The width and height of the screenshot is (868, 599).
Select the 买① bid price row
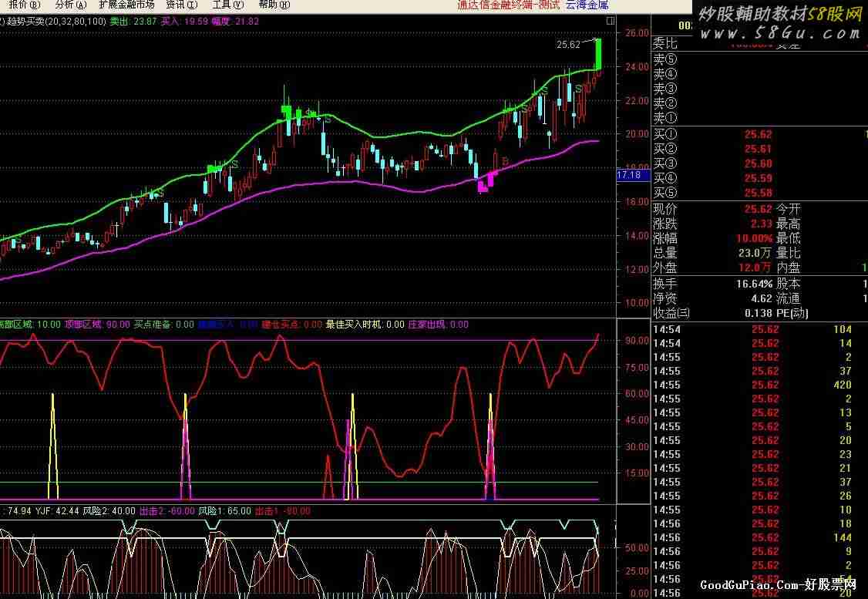(758, 135)
